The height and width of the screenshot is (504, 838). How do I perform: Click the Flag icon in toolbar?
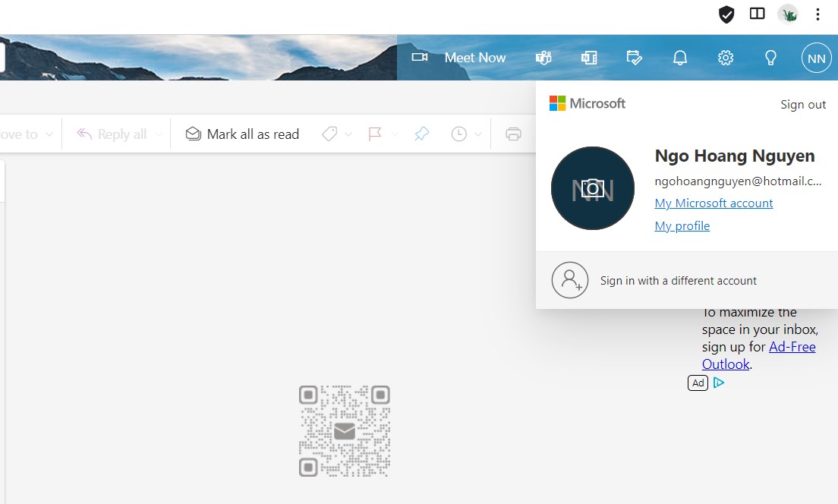(375, 134)
